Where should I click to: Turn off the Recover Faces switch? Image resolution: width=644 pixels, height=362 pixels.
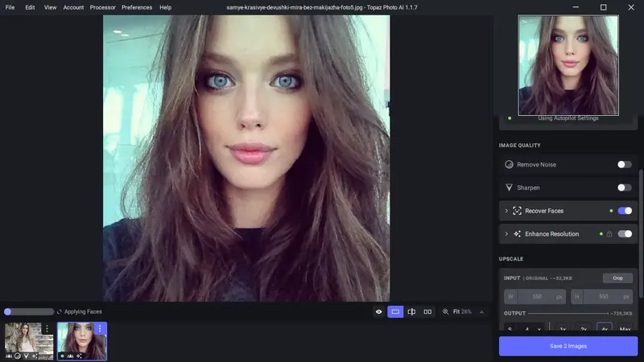point(625,211)
